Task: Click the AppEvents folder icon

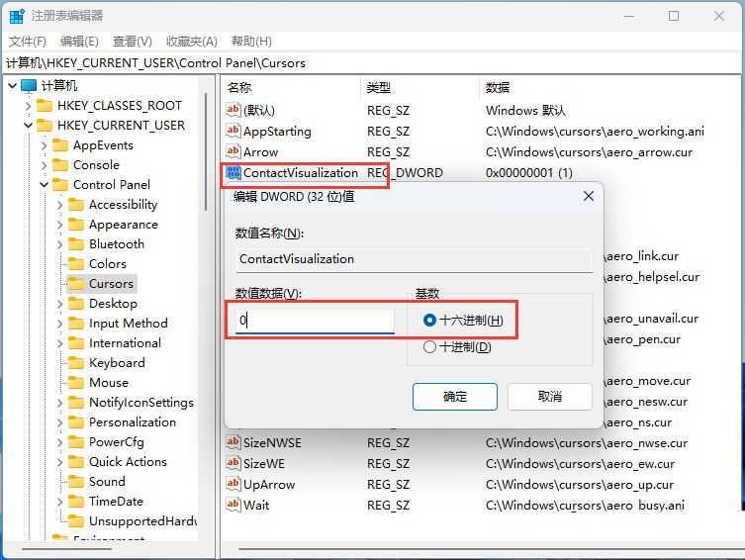Action: pyautogui.click(x=60, y=145)
